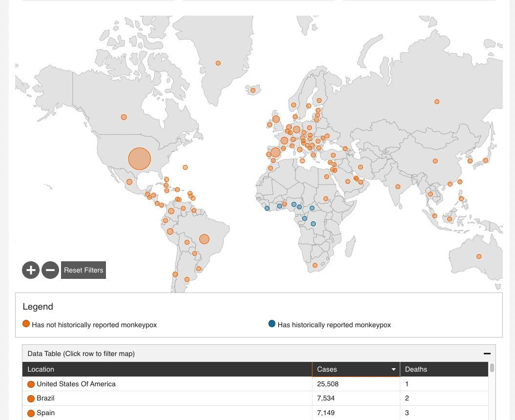Click the Brazil case bubble on map
The width and height of the screenshot is (515, 420).
pos(204,239)
